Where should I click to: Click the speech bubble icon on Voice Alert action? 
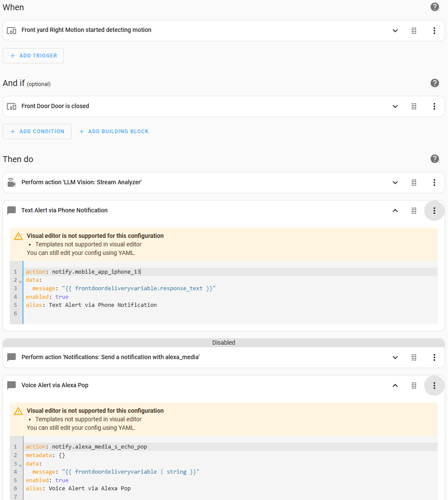coord(11,385)
